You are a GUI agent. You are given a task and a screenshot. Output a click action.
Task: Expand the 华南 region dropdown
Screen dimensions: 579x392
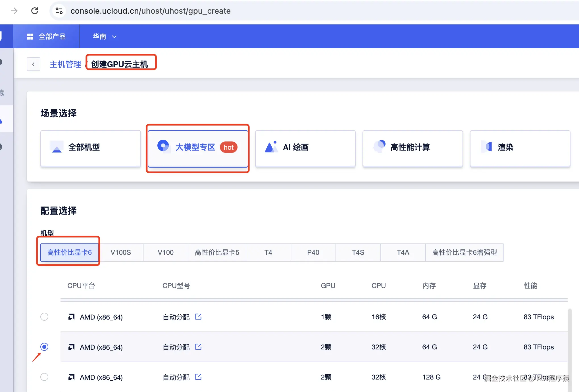pos(104,37)
